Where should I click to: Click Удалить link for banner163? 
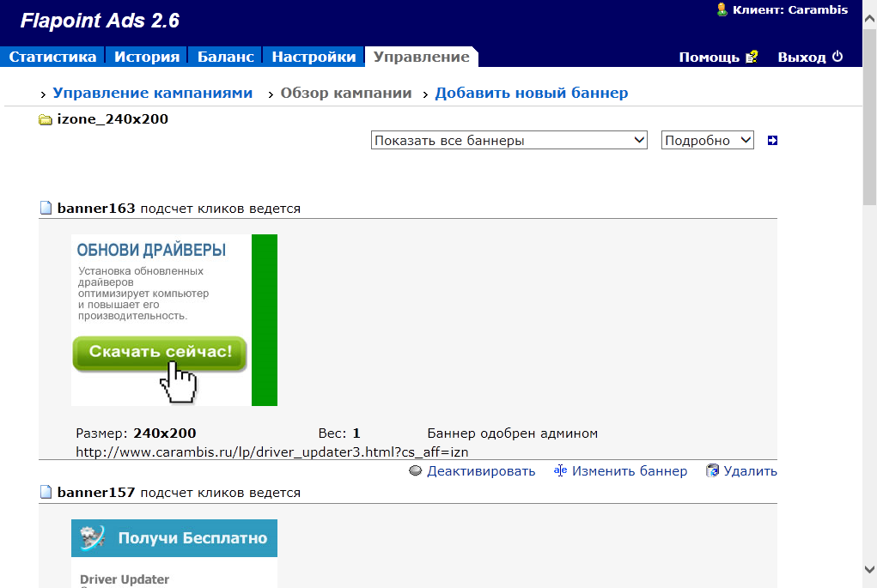tap(750, 471)
